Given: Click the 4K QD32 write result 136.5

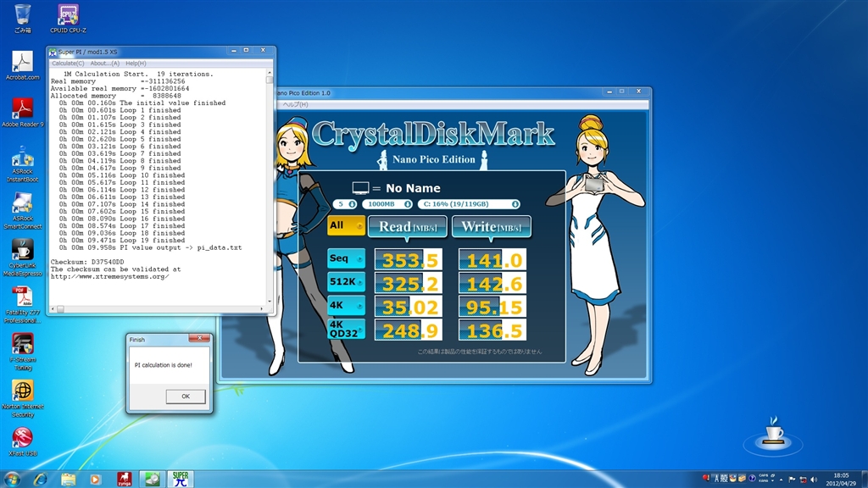Looking at the screenshot, I should tap(492, 330).
